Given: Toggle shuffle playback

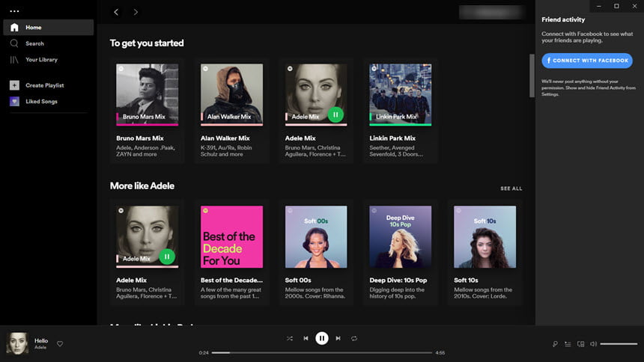Looking at the screenshot, I should click(290, 339).
